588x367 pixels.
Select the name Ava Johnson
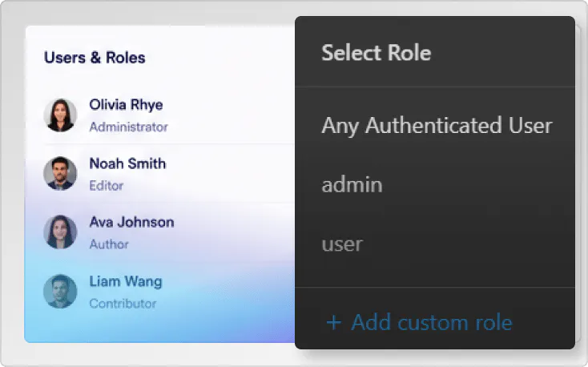(131, 222)
